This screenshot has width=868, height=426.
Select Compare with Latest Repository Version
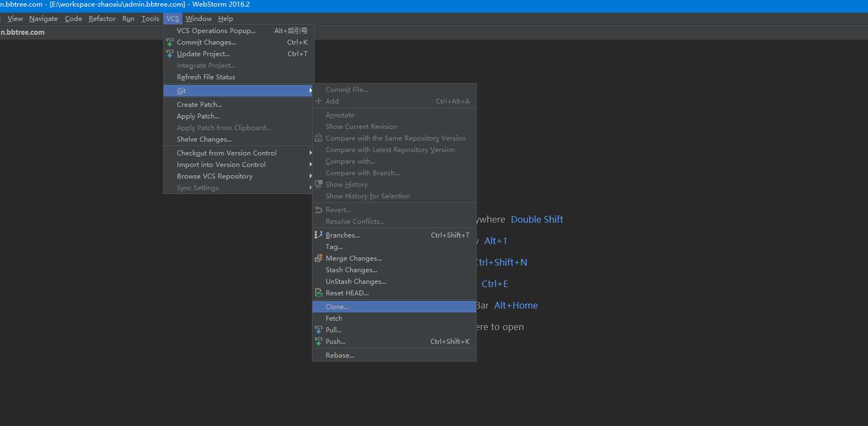(394, 149)
